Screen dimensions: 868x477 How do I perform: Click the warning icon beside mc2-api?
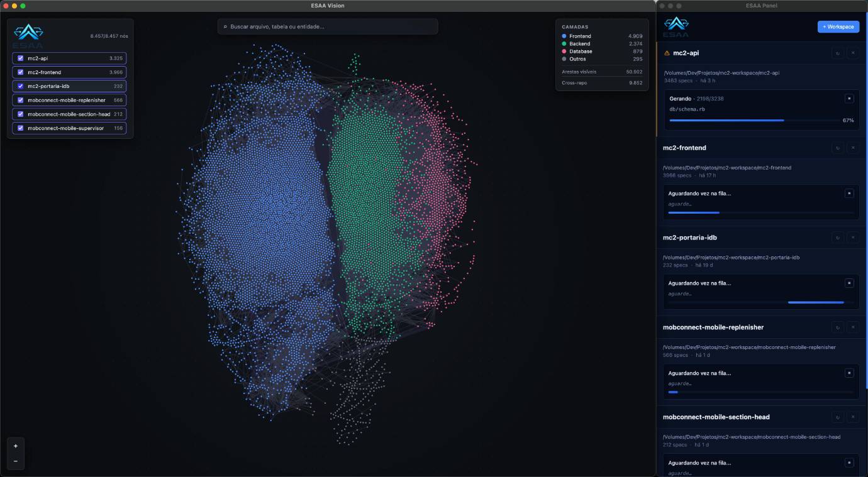pyautogui.click(x=667, y=53)
